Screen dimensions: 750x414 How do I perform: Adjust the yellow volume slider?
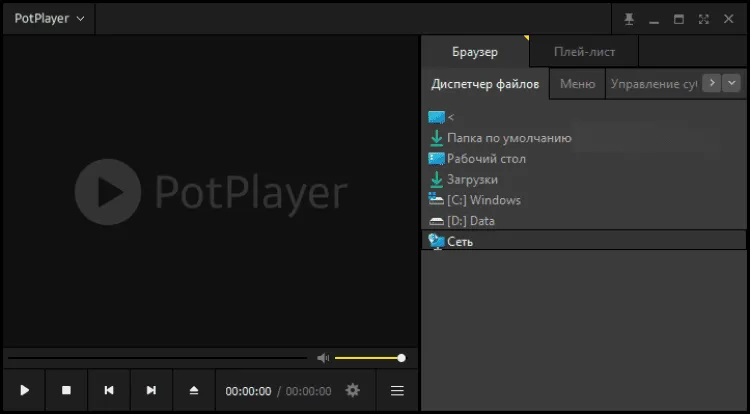click(x=370, y=358)
